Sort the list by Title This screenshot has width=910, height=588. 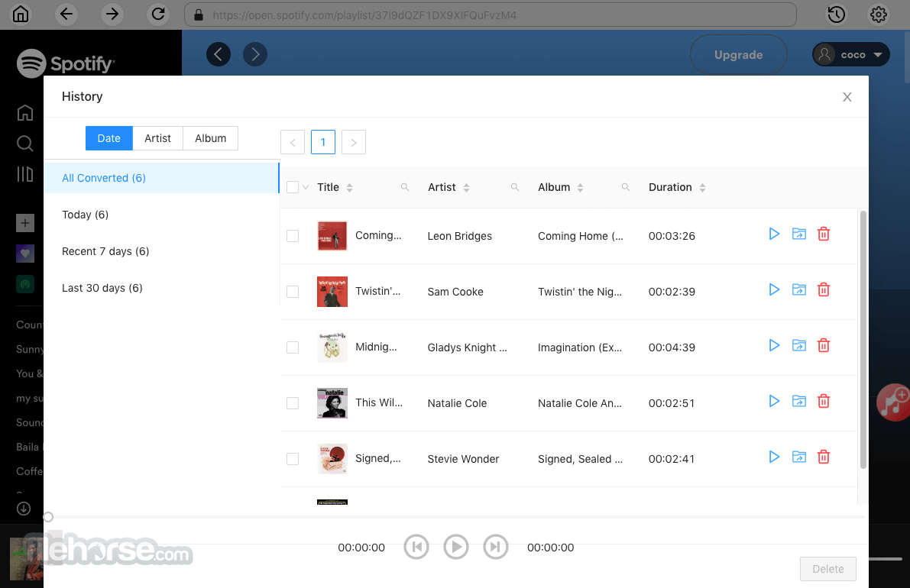(349, 187)
